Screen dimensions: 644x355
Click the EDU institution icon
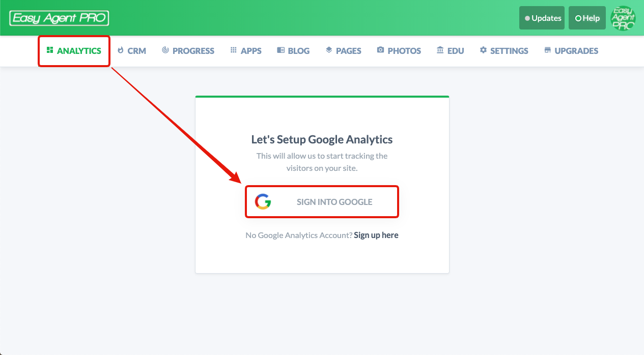point(440,50)
